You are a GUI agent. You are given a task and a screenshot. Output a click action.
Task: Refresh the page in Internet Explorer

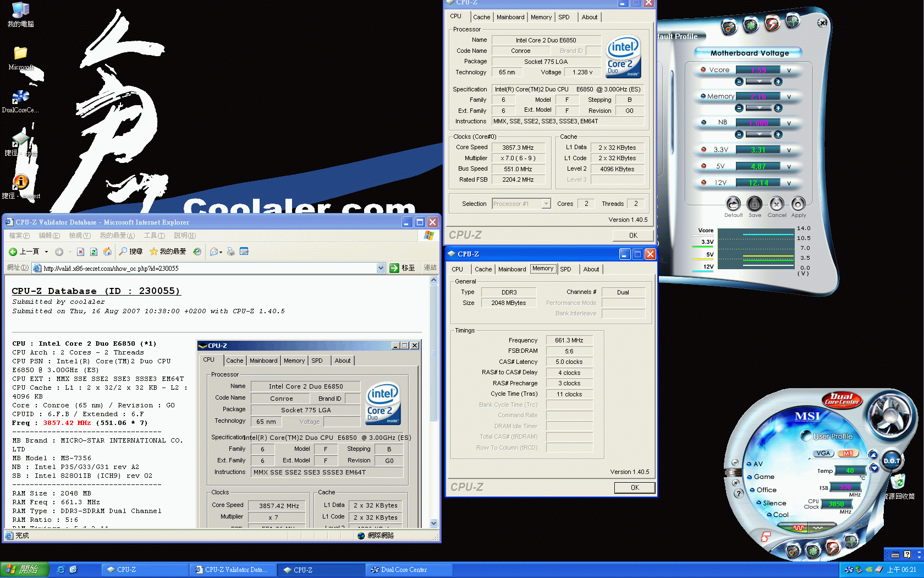[94, 252]
